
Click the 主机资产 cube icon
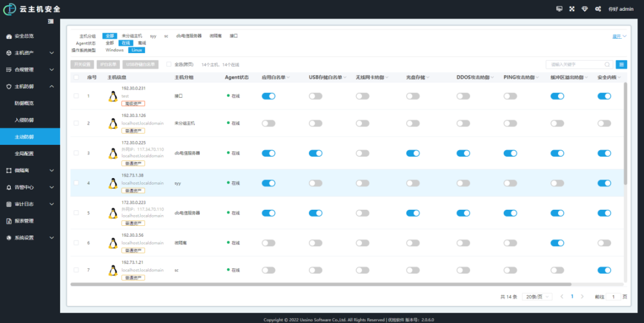click(x=9, y=53)
